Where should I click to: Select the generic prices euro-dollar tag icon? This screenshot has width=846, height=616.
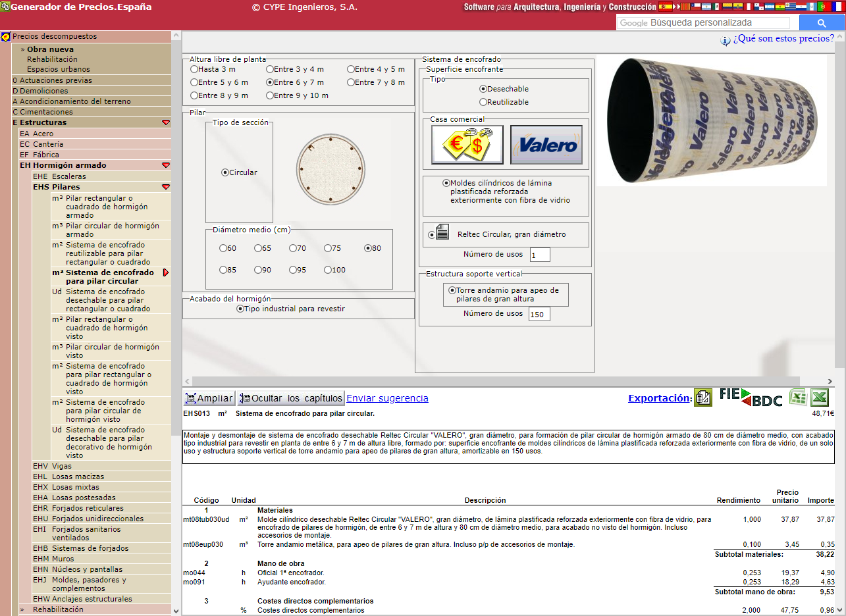pos(467,145)
